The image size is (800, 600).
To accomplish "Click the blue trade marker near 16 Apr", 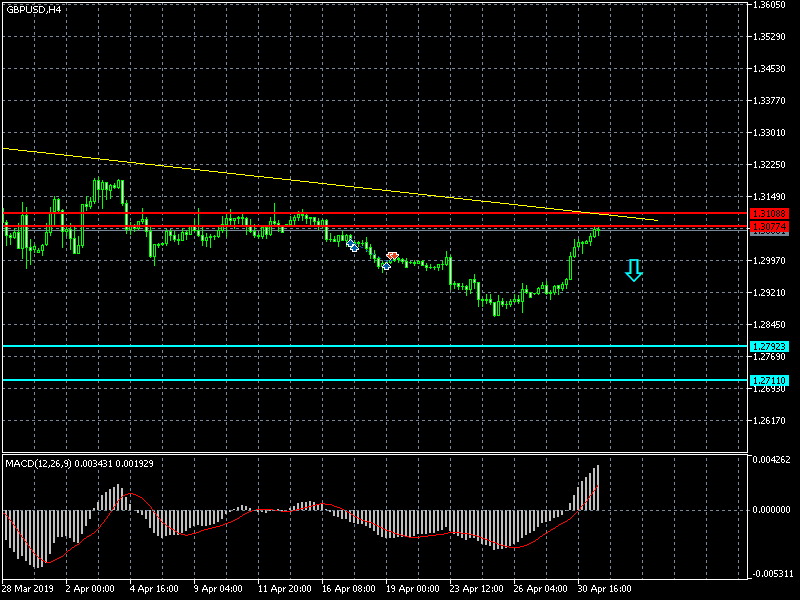I will point(352,245).
